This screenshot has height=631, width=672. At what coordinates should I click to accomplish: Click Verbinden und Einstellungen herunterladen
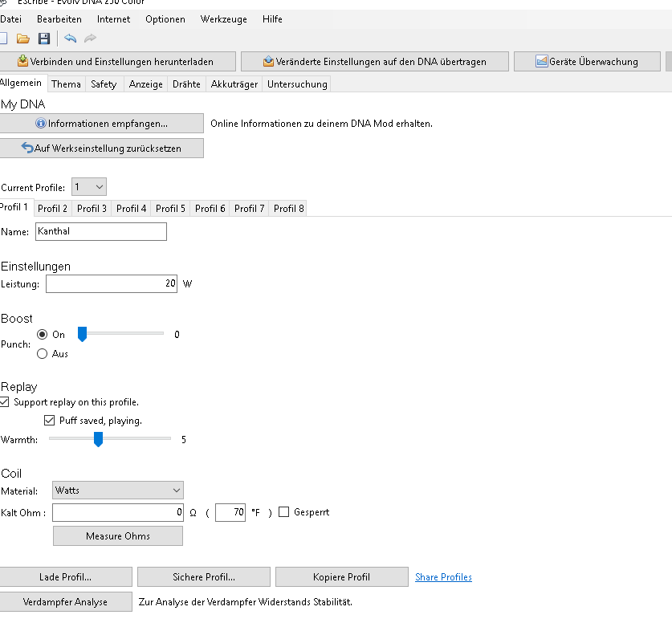pyautogui.click(x=118, y=62)
